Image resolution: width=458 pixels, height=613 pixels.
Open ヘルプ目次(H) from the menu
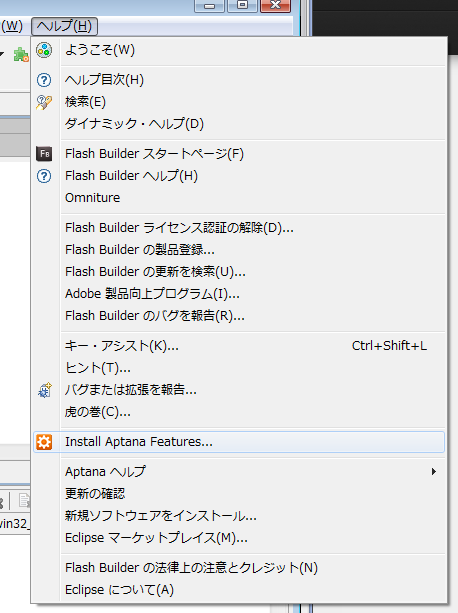(239, 80)
